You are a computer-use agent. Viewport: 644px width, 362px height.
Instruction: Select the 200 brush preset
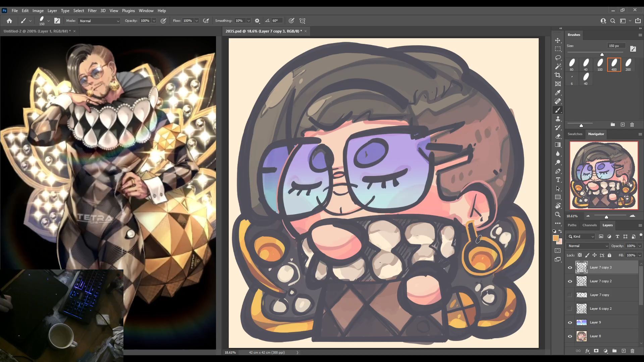628,65
